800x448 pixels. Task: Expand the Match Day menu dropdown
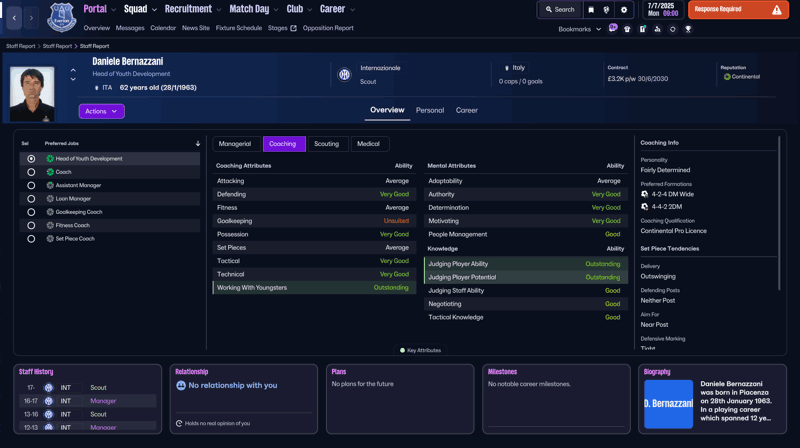276,10
